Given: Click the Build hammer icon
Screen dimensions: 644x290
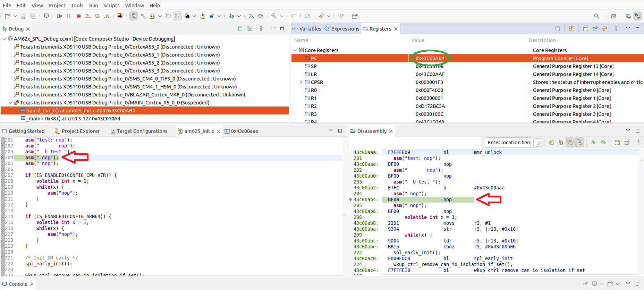Looking at the screenshot, I should coord(274,16).
